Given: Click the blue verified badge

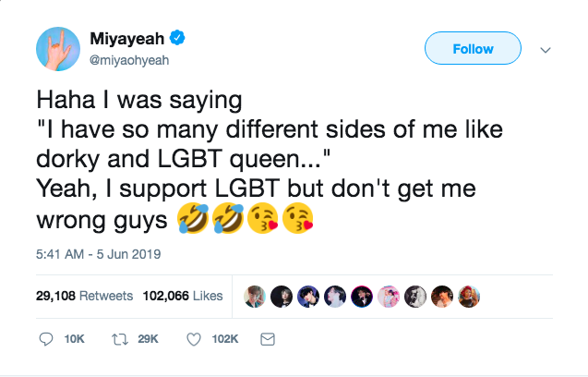Looking at the screenshot, I should pyautogui.click(x=177, y=38).
